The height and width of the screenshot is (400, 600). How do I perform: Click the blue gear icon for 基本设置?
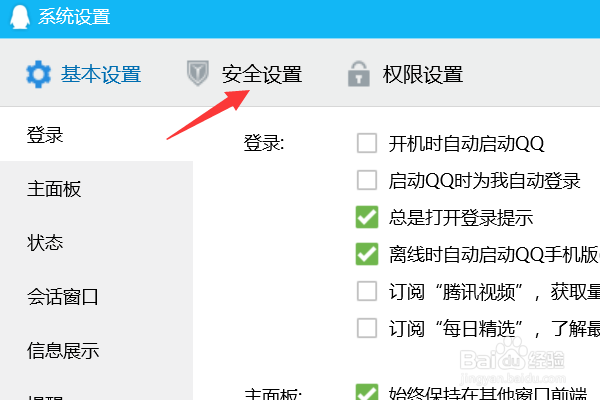point(38,74)
